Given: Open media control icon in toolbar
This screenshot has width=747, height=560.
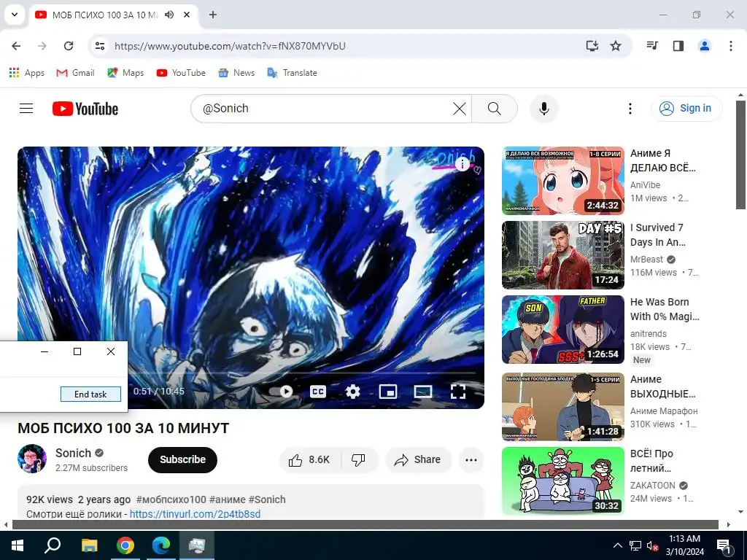Looking at the screenshot, I should (652, 46).
